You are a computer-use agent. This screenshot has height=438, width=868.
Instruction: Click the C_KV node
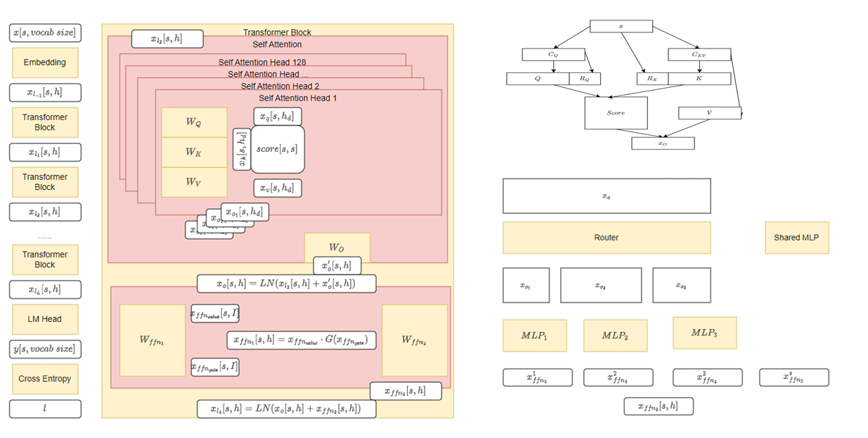coord(699,54)
